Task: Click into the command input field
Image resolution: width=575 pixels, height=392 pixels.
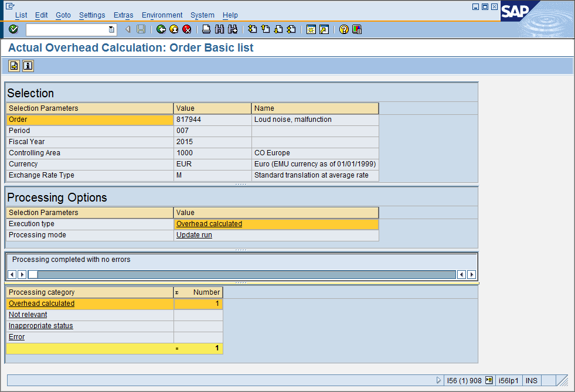Action: [x=67, y=30]
